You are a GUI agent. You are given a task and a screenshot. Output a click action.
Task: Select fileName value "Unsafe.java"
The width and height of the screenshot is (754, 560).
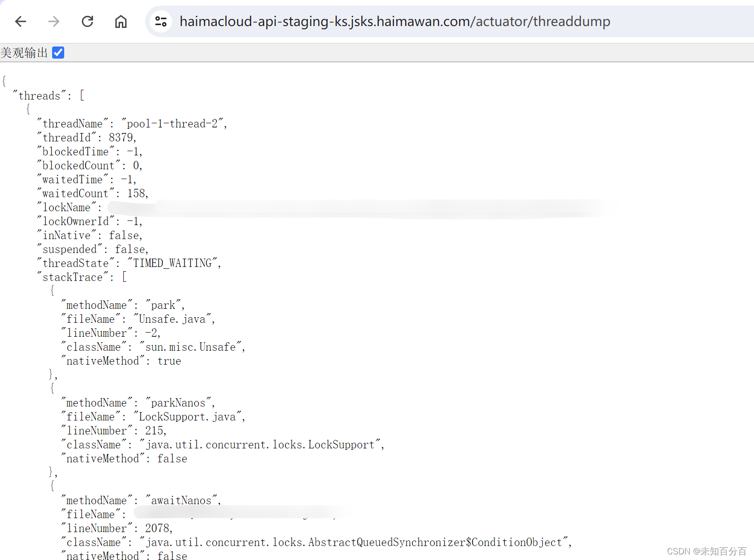tap(173, 319)
